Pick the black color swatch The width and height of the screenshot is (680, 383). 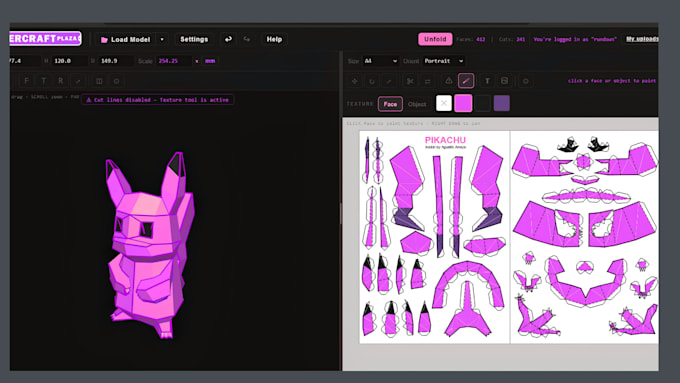[x=482, y=103]
